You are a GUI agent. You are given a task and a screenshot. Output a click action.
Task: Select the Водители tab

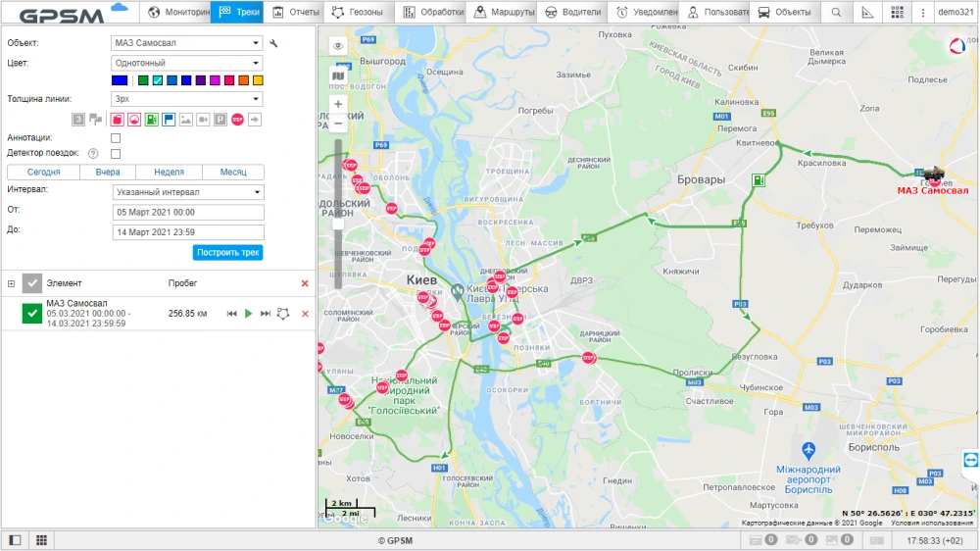pyautogui.click(x=572, y=12)
